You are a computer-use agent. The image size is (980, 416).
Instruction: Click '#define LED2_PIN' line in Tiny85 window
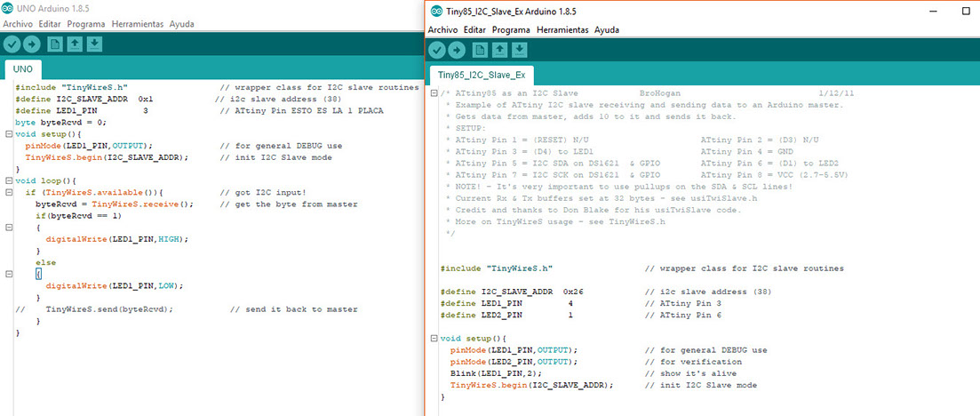(506, 316)
